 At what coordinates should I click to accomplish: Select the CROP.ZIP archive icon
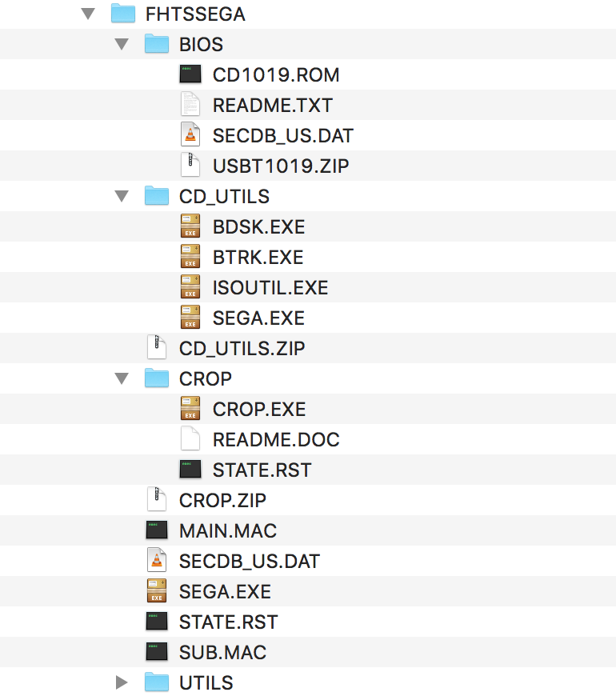(x=157, y=500)
